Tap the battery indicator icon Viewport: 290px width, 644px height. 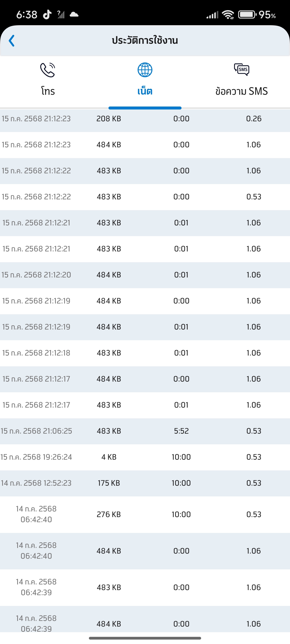(x=247, y=14)
